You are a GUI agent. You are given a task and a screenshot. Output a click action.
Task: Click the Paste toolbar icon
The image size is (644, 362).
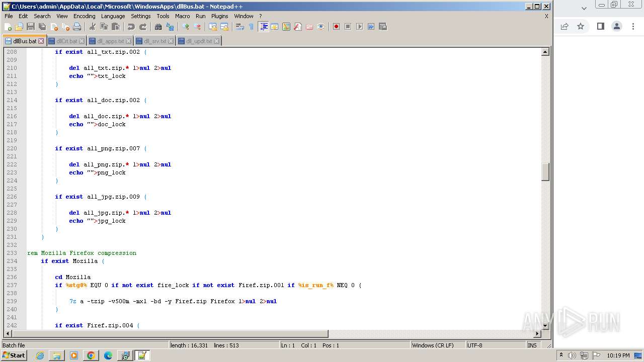coord(115,27)
